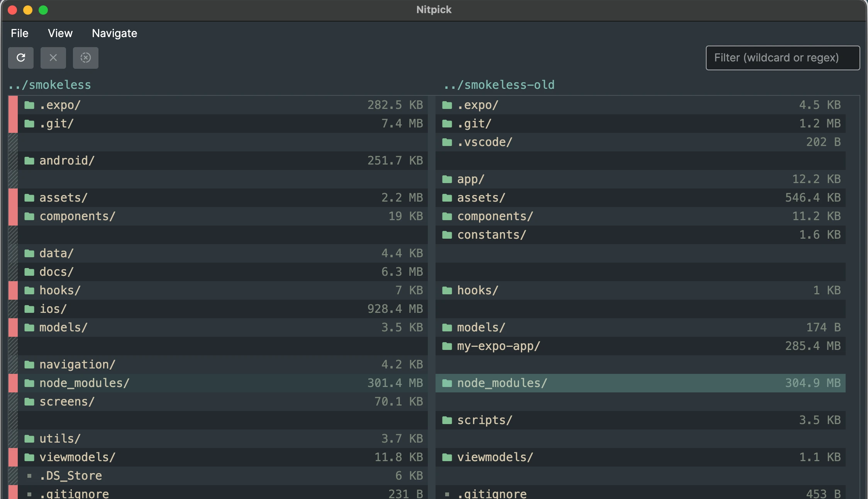Screen dimensions: 868x499
Task: Click folder icon of data/ row
Action: pyautogui.click(x=29, y=253)
